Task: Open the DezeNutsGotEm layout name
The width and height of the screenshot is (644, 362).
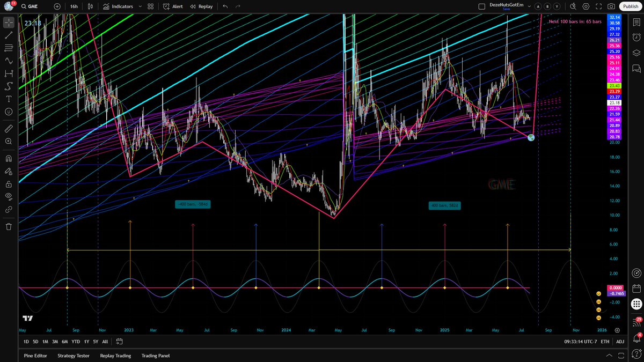Action: coord(507,5)
